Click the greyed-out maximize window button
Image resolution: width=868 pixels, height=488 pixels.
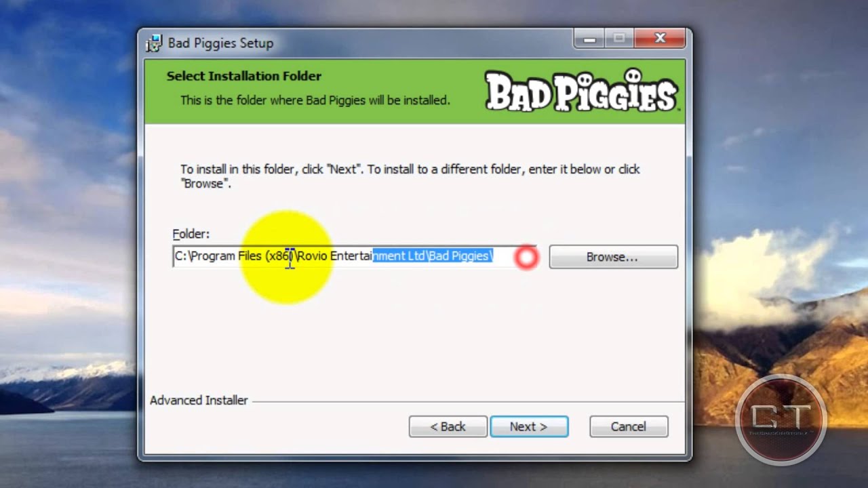point(618,39)
